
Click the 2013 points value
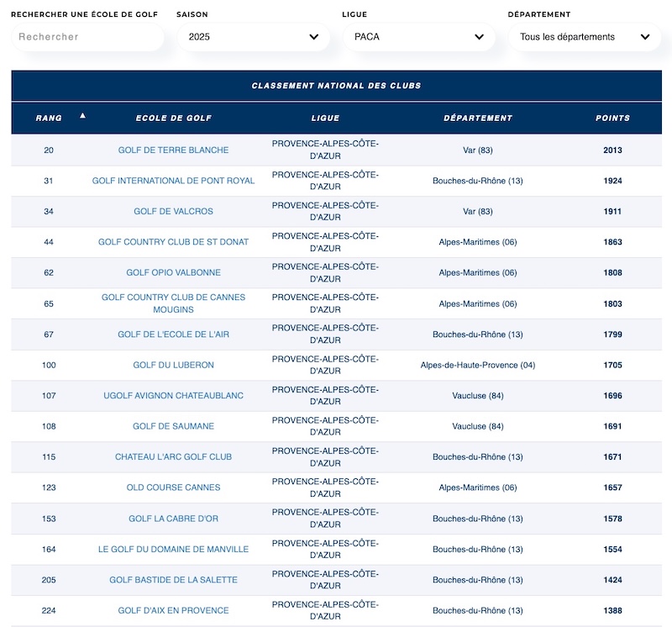(x=612, y=150)
